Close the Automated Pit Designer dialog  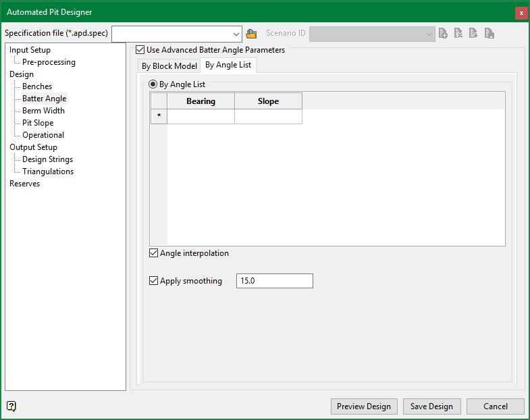521,13
